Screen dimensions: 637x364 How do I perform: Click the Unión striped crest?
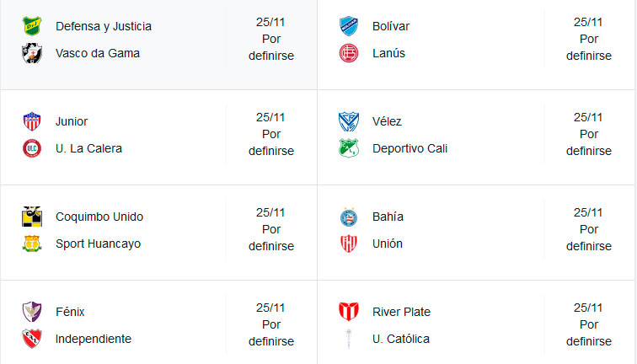(349, 244)
